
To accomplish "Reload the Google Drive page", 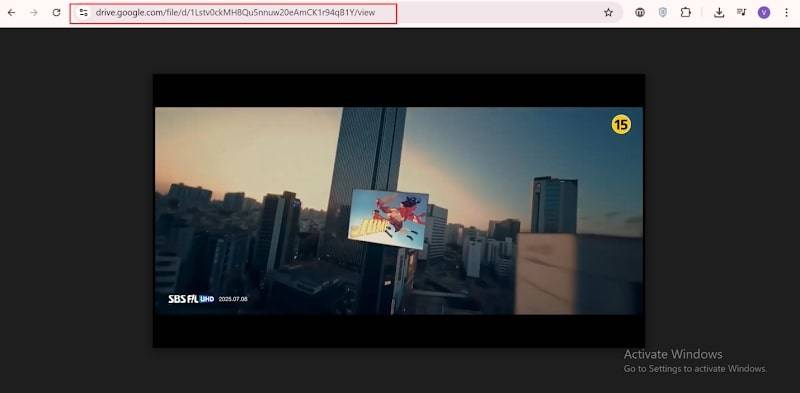I will 56,13.
